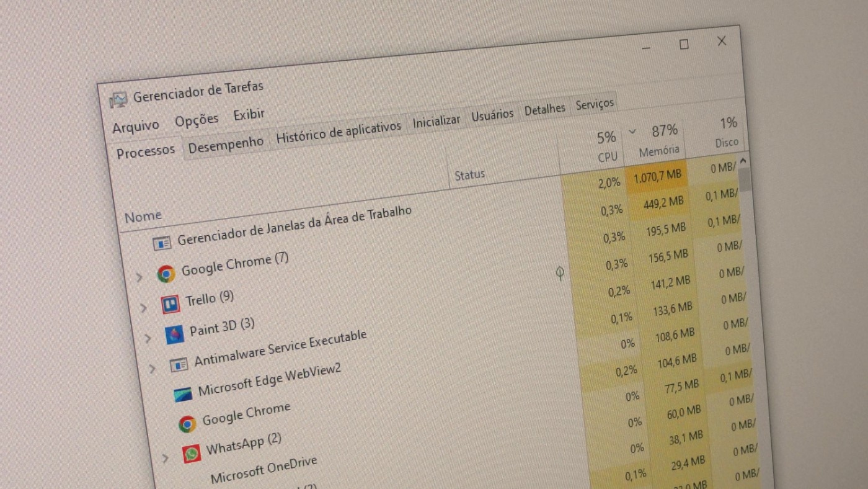Sort processes by the Nome column header
Screen dimensions: 868x489
point(143,216)
